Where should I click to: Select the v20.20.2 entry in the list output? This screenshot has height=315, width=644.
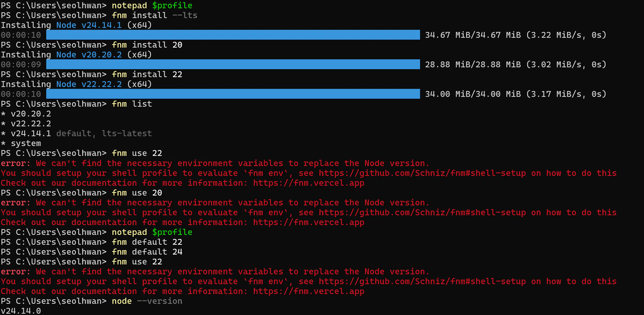point(31,114)
